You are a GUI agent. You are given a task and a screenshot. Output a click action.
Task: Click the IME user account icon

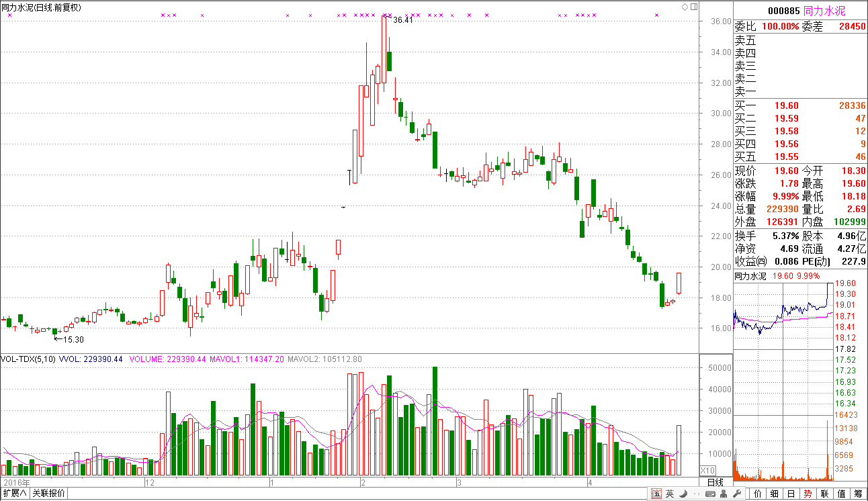click(x=722, y=494)
